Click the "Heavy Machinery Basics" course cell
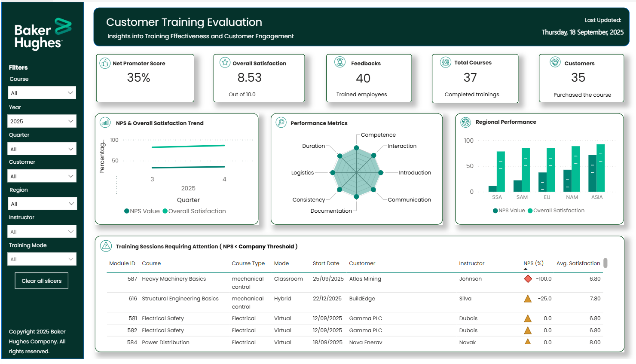The height and width of the screenshot is (364, 636). click(x=174, y=279)
